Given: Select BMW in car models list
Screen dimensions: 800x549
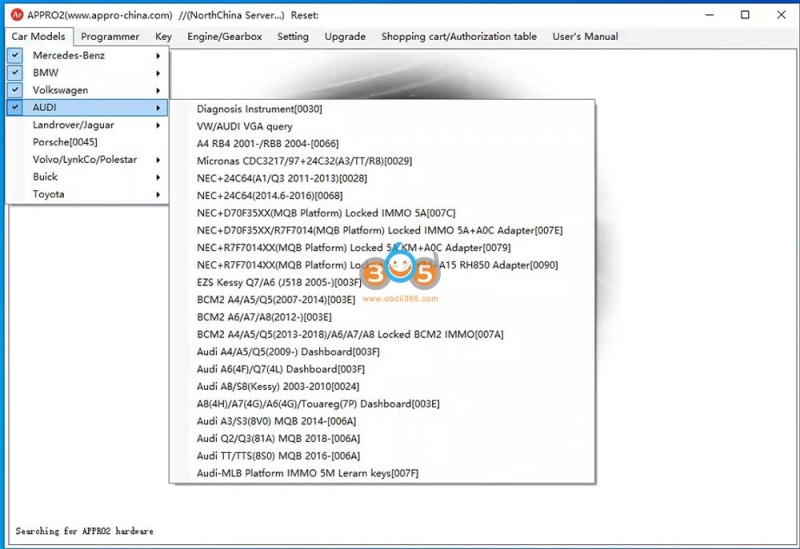Looking at the screenshot, I should click(x=87, y=72).
